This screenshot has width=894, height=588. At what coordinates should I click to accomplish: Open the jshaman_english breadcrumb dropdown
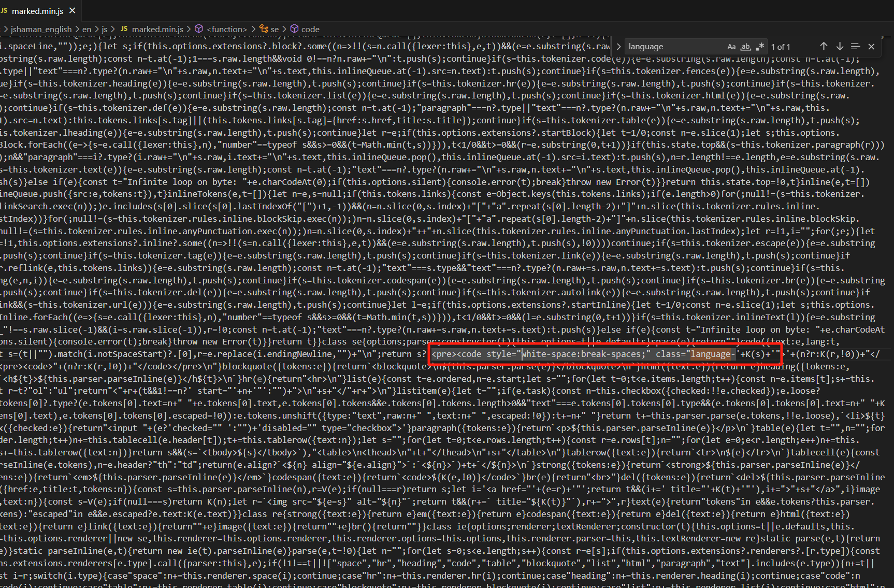tap(41, 29)
